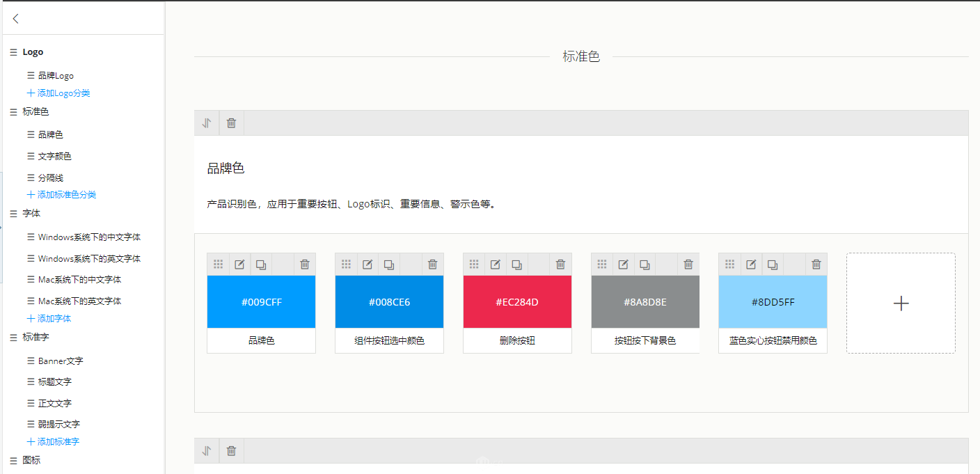The height and width of the screenshot is (474, 980).
Task: Click drag handle icon on #008CE6 card
Action: [346, 264]
